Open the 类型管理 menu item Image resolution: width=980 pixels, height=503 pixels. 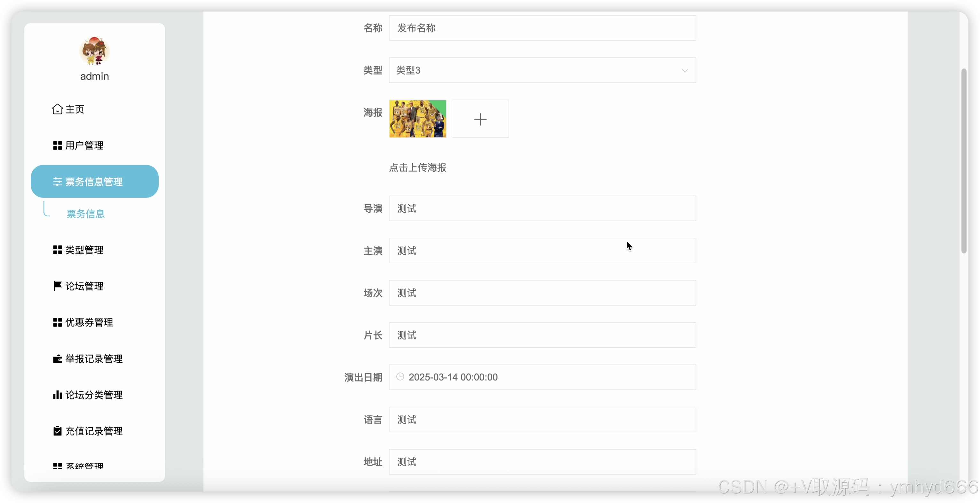[x=84, y=250]
